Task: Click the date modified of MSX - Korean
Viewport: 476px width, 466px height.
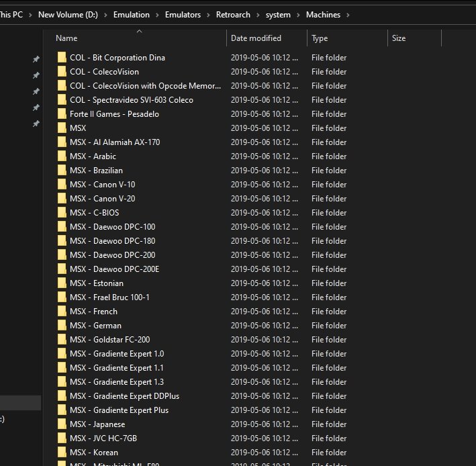Action: pos(265,452)
